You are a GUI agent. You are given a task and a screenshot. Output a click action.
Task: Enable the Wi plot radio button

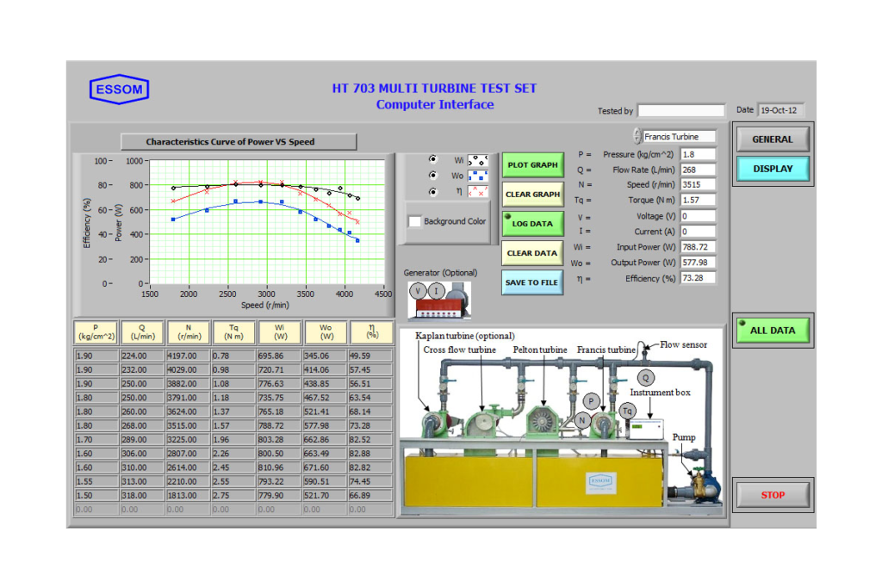click(432, 160)
